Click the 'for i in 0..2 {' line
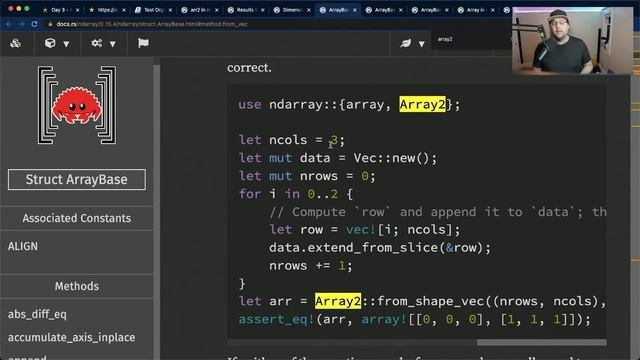Viewport: 640px width, 360px height. (x=296, y=194)
